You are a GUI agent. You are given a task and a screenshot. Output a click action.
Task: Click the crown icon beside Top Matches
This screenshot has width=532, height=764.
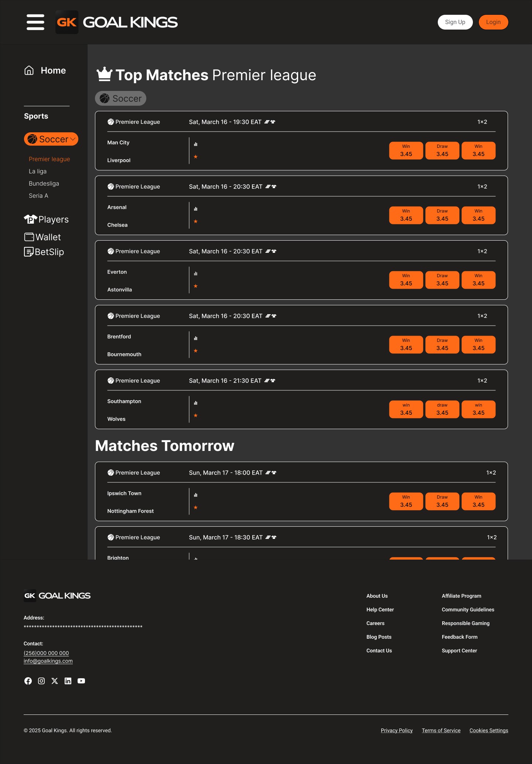pos(105,74)
